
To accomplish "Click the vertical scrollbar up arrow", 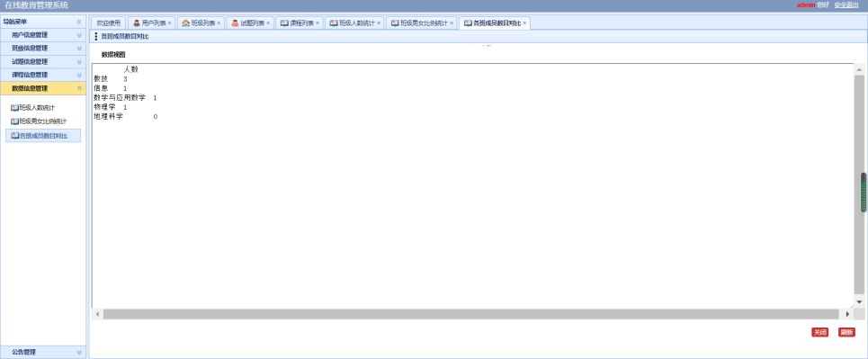I will click(859, 69).
